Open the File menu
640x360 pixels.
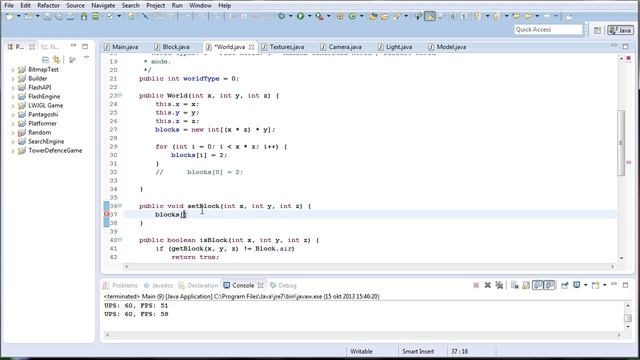9,5
